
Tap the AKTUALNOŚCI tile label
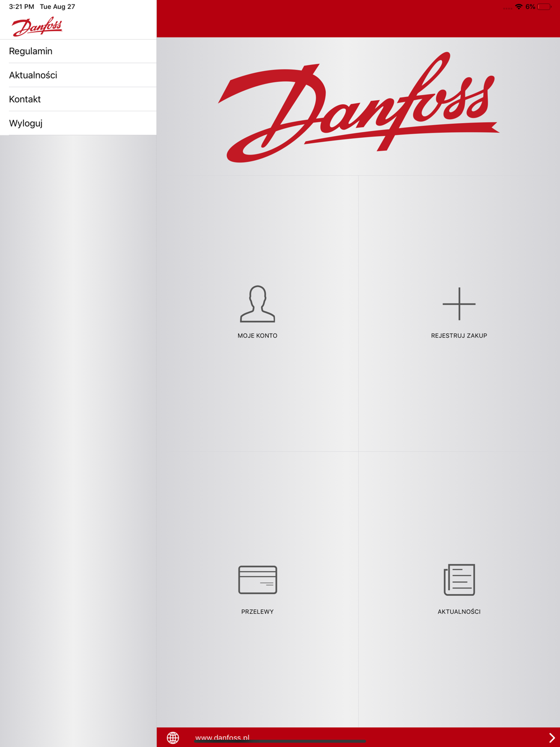click(459, 611)
